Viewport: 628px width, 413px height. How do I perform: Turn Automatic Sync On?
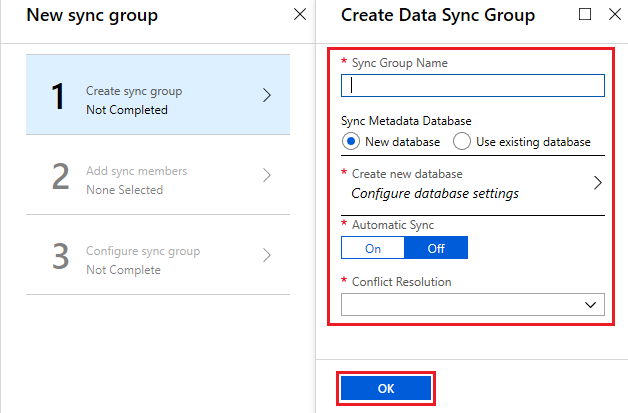click(372, 247)
